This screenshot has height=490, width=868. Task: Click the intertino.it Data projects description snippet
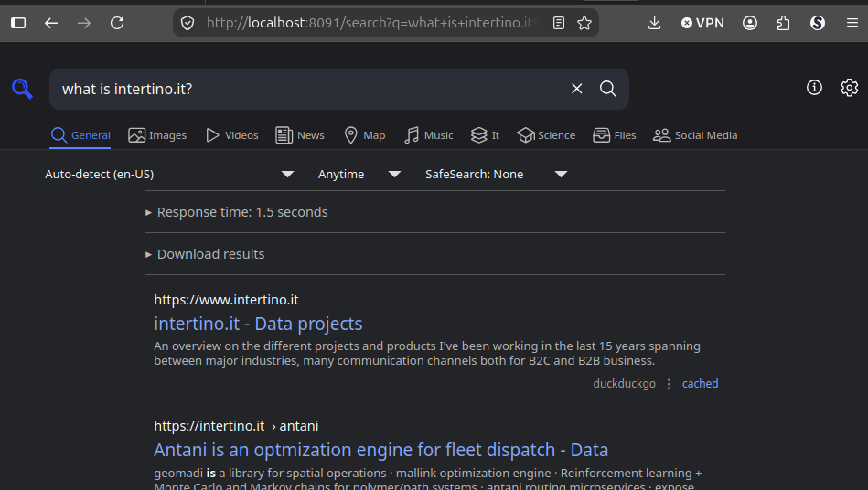point(427,354)
